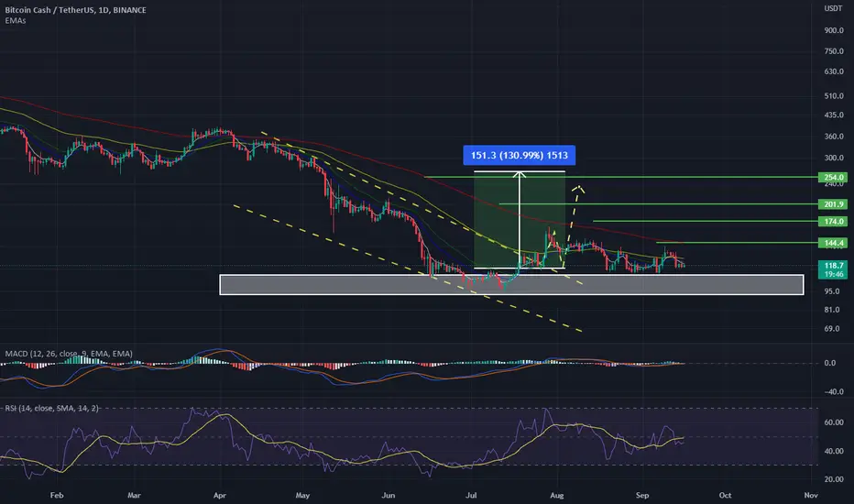Click the 435.0 price axis value
The image size is (854, 504).
[x=834, y=115]
